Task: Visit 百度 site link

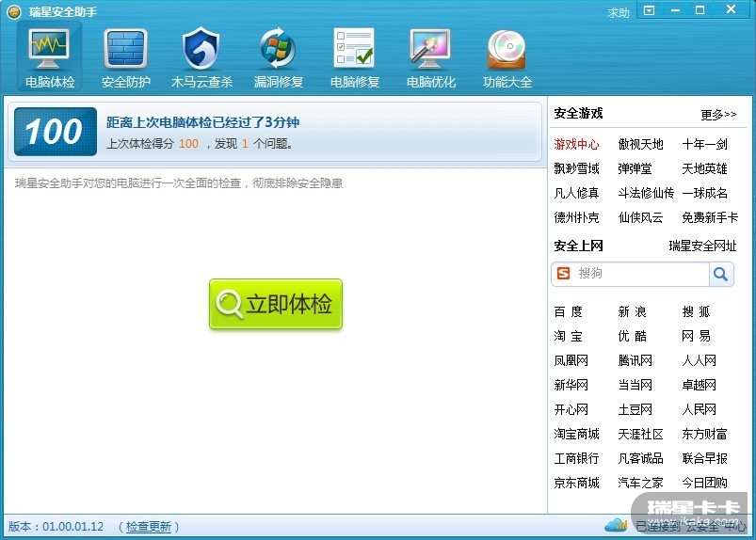Action: 568,311
